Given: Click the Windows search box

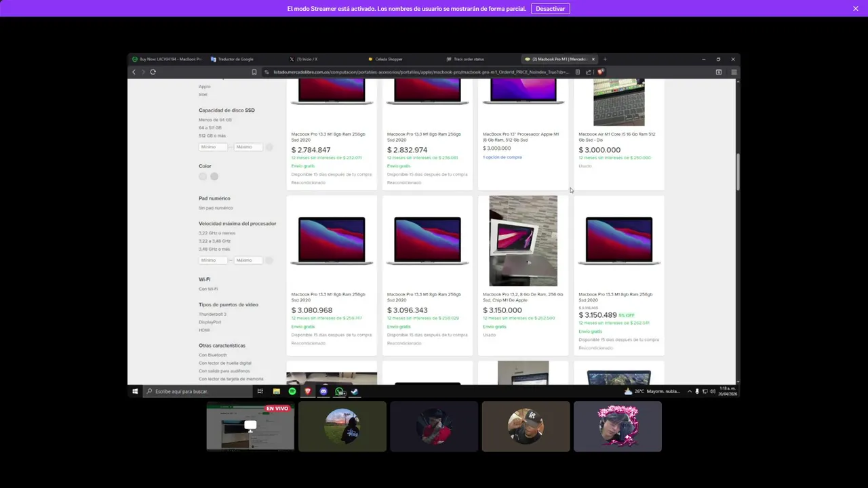Looking at the screenshot, I should pyautogui.click(x=196, y=391).
